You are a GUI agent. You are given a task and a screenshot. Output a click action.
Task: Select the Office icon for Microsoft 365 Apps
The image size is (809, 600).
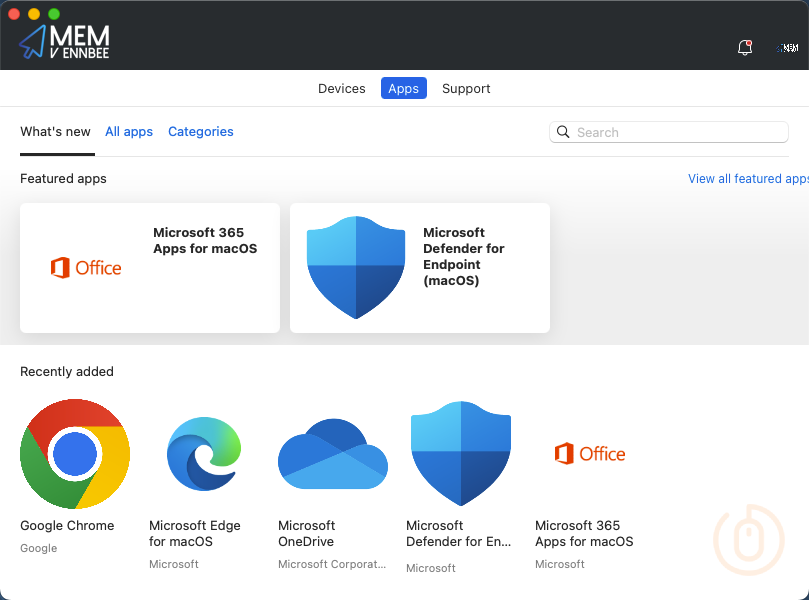589,453
